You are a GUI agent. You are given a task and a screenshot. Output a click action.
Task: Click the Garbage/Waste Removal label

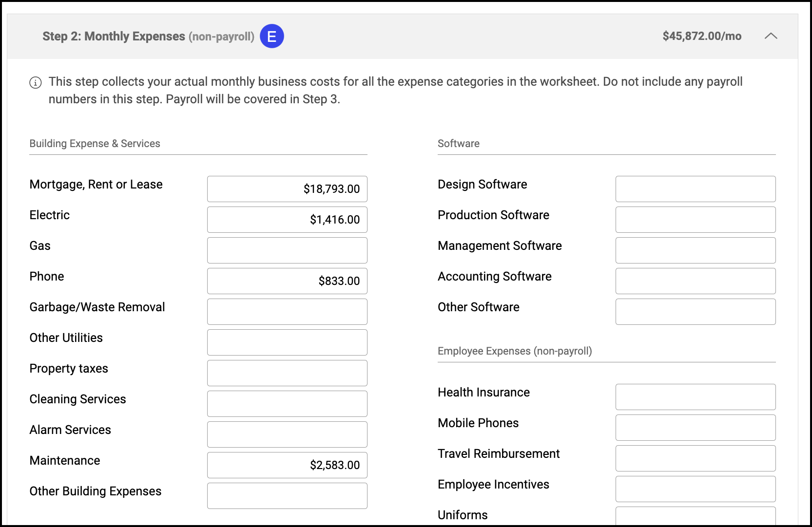tap(97, 307)
